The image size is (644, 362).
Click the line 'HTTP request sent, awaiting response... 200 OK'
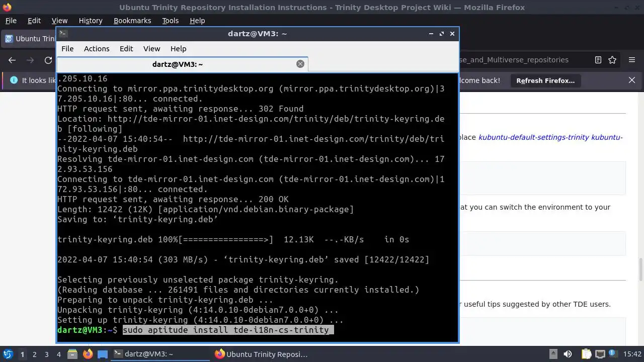click(173, 199)
